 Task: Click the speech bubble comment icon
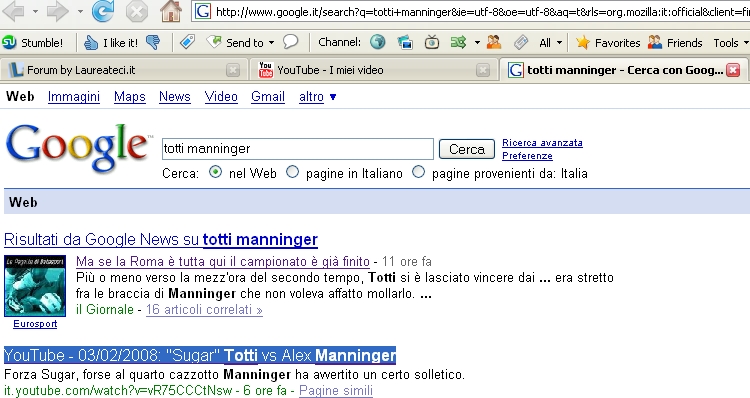pyautogui.click(x=290, y=42)
